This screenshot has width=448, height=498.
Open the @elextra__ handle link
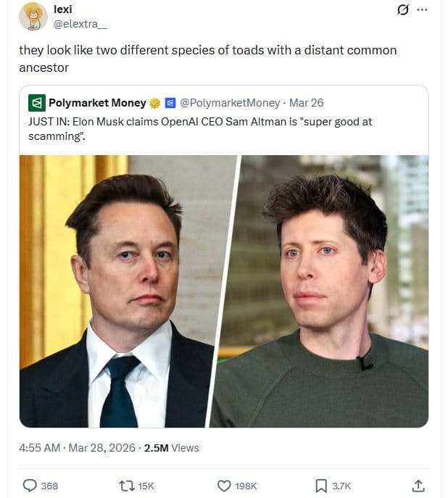pos(80,23)
